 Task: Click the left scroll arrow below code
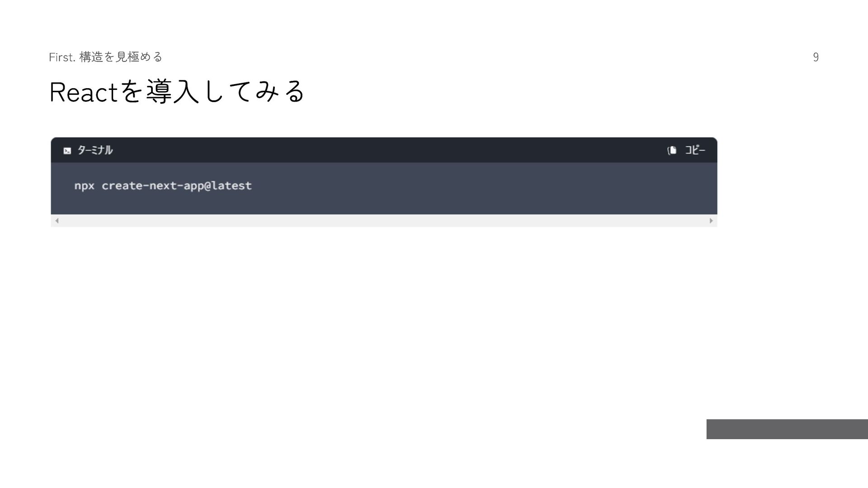[57, 221]
